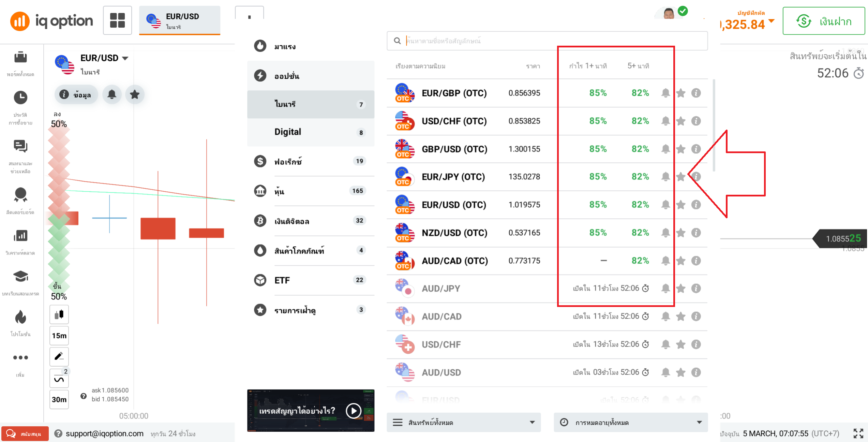Open the practice account balance dropdown
Screen dimensions: 868x442
(x=772, y=20)
